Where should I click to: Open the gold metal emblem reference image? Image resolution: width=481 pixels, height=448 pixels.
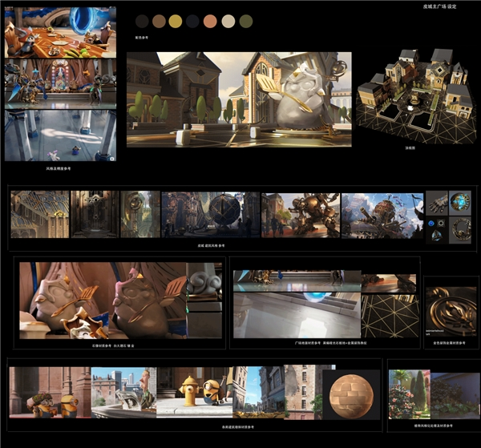tap(451, 311)
